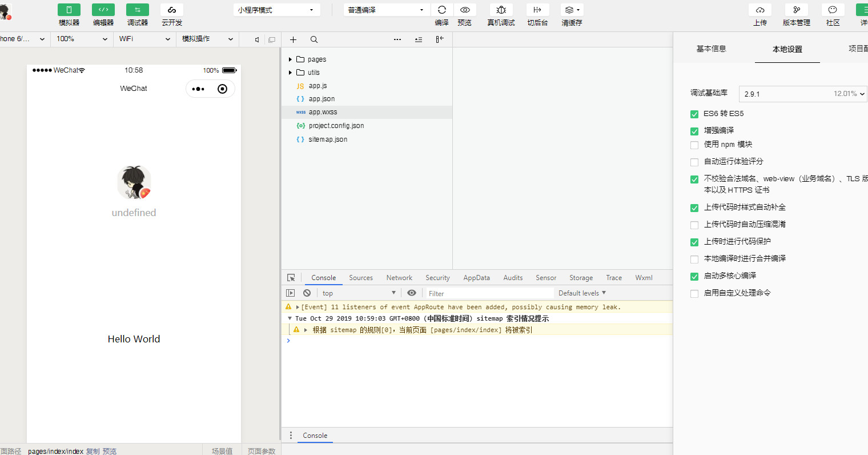
Task: Mute simulator sound with speaker icon
Action: [257, 39]
